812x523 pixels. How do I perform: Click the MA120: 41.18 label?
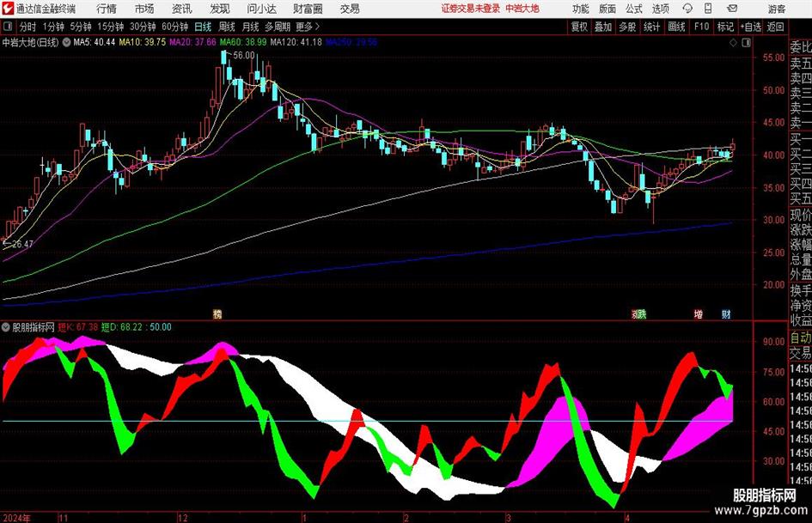coord(296,42)
